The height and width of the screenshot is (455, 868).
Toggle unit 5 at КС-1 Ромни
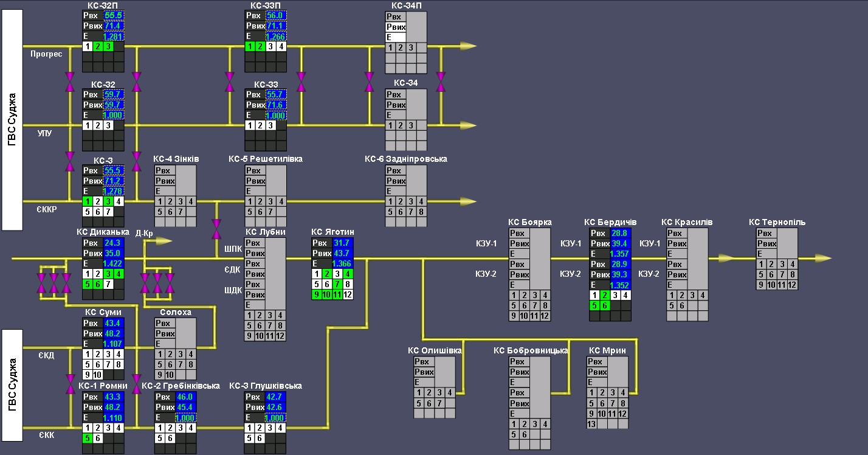88,438
